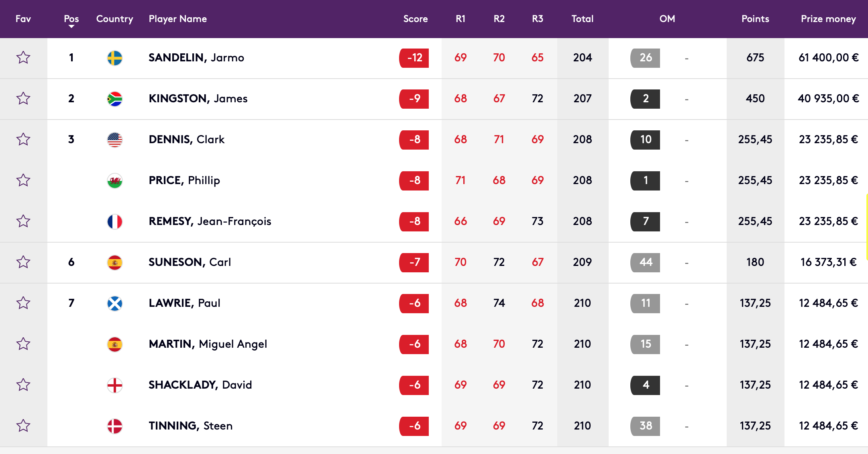Sort by Pos column arrow

coord(71,26)
